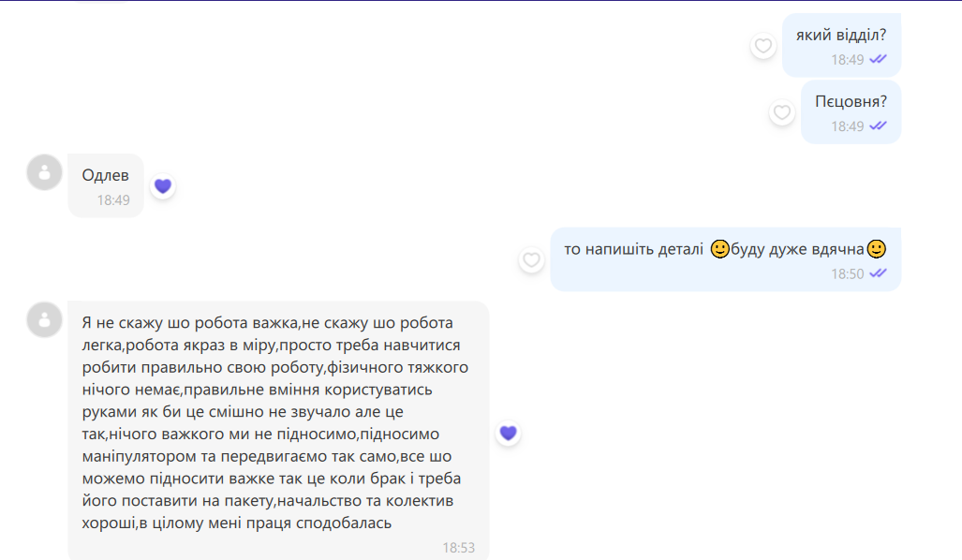Select the "Одлев" message text
Image resolution: width=962 pixels, height=560 pixels.
pos(105,175)
